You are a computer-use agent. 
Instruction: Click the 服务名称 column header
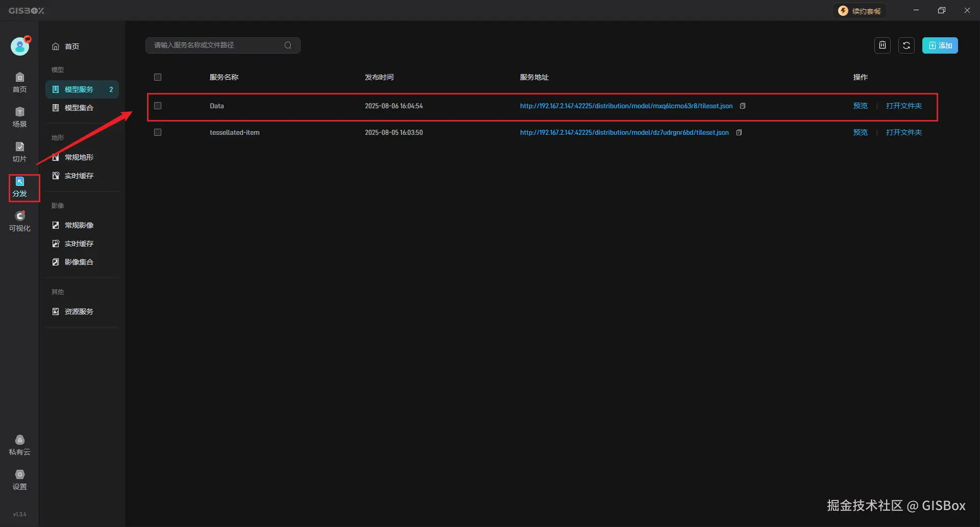tap(224, 77)
